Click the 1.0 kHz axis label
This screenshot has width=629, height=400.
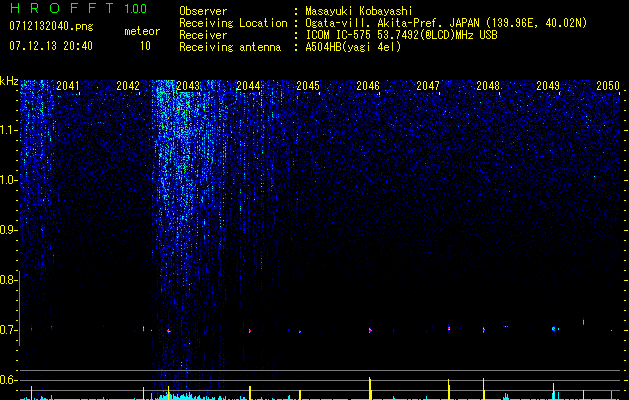(8, 180)
